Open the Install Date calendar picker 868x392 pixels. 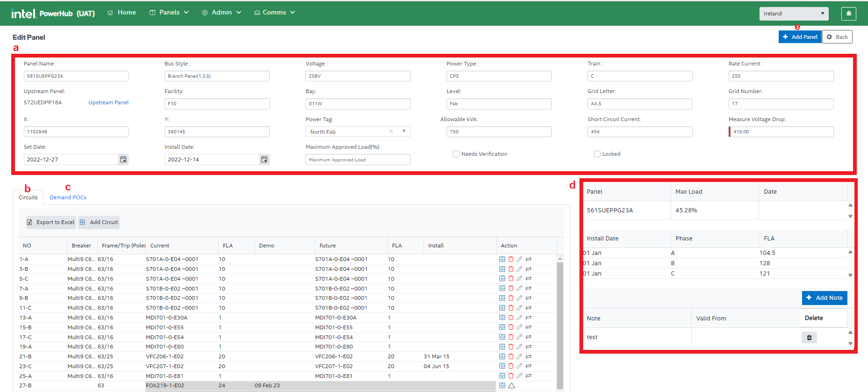(264, 160)
